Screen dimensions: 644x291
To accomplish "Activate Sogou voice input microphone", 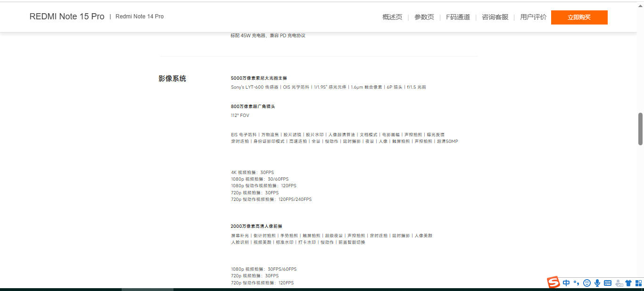I will (x=597, y=283).
